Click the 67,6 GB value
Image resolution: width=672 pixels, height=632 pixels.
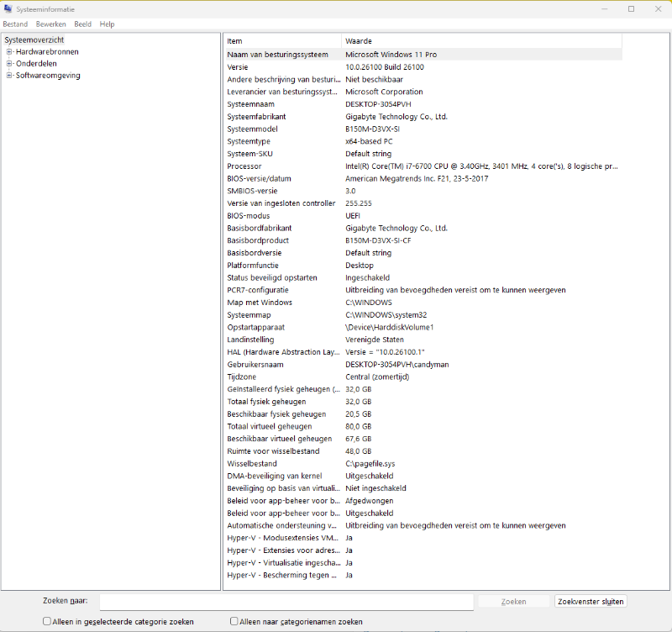point(359,439)
